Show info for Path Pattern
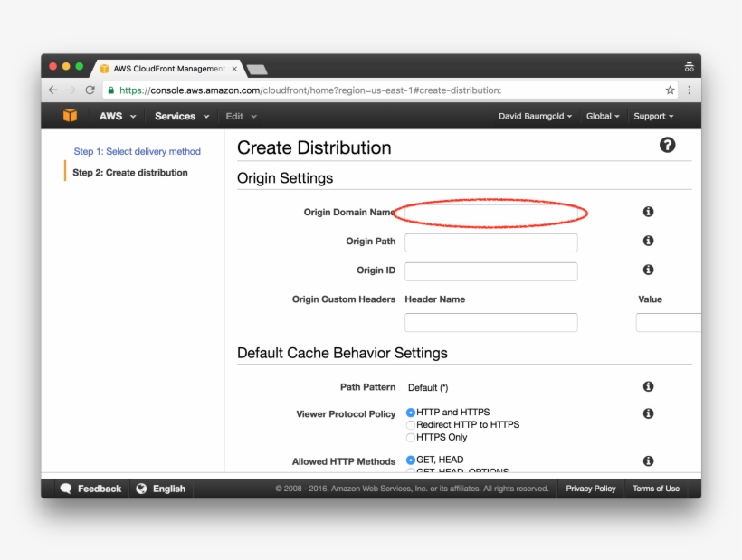 coord(648,386)
